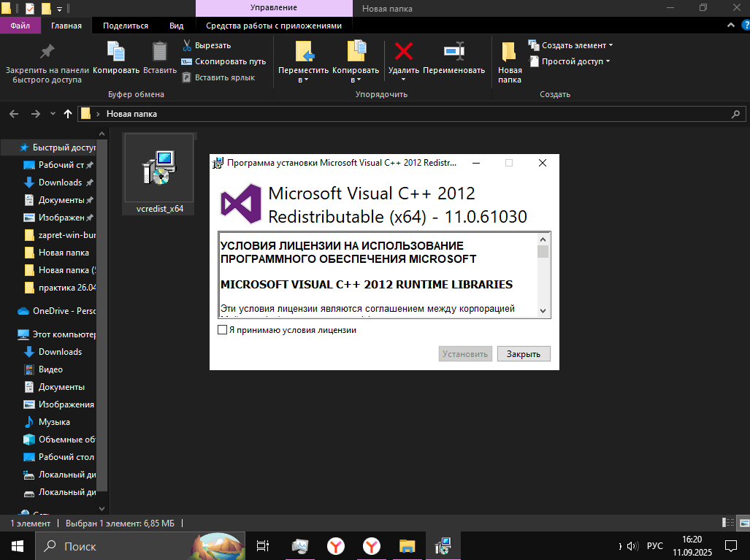Viewport: 750px width, 560px height.
Task: Click the Управление contextual tab
Action: pos(274,7)
